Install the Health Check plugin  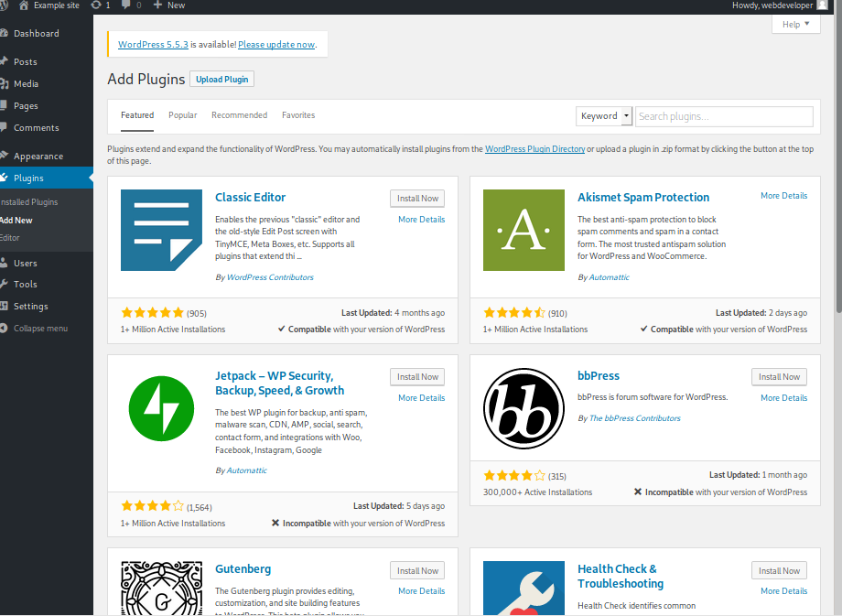tap(779, 571)
